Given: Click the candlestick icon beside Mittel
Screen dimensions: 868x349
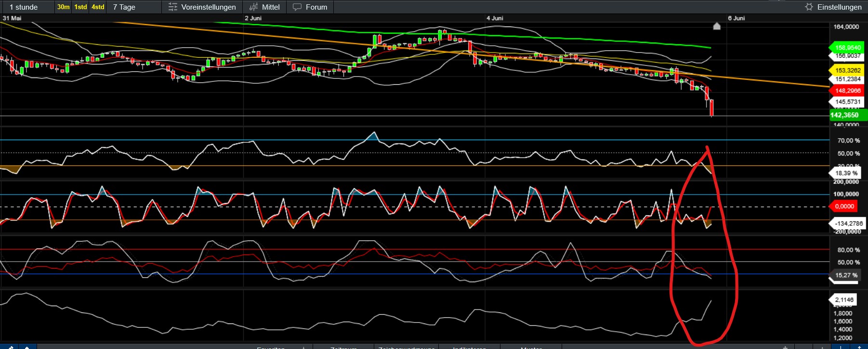Looking at the screenshot, I should tap(253, 7).
